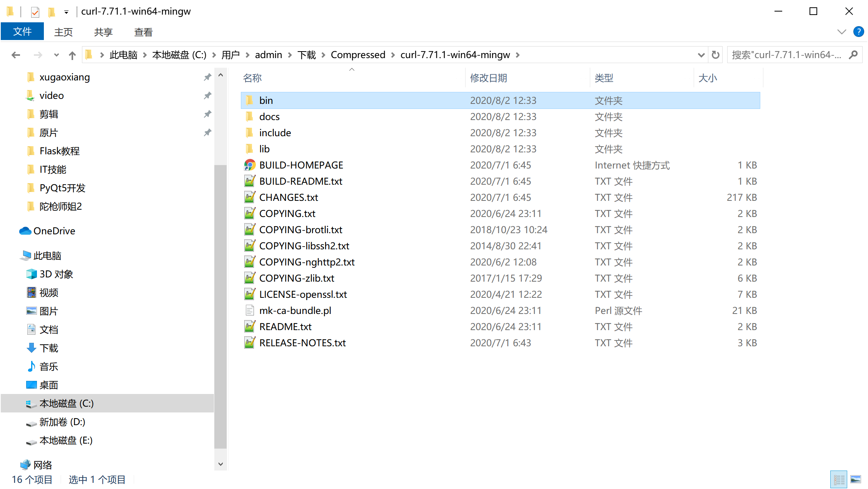Expand the breadcrumb chevron after Compressed
The width and height of the screenshot is (868, 489).
393,55
